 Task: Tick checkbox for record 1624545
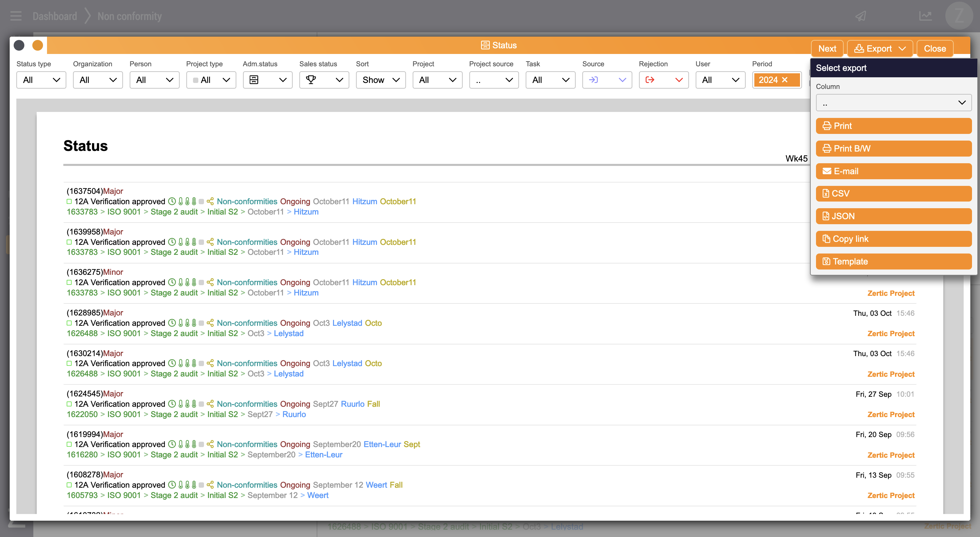coord(69,404)
